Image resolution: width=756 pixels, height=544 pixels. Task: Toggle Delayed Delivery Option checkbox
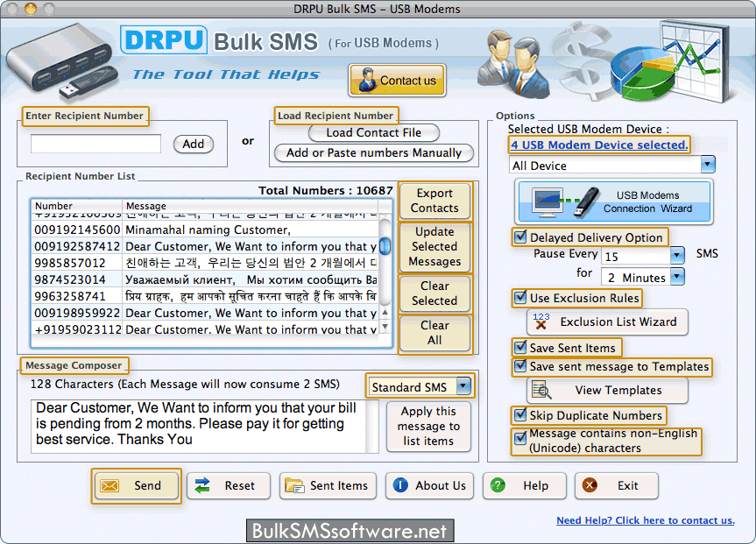pos(520,237)
